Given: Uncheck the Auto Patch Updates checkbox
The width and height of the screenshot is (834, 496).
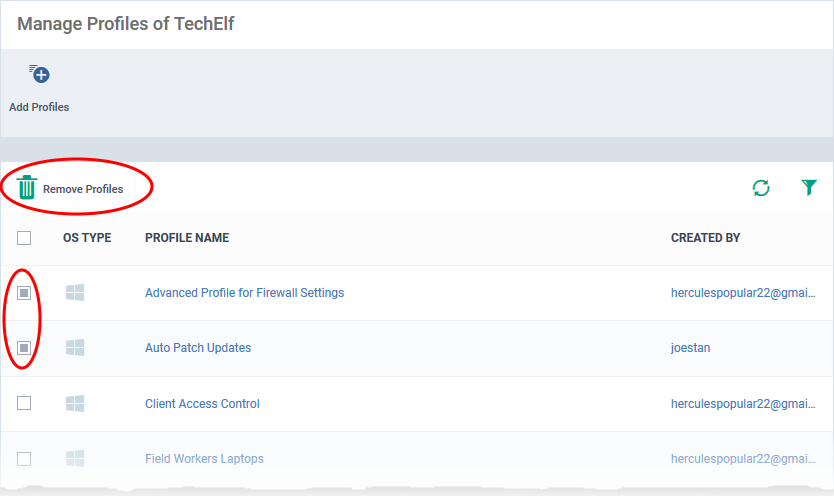Looking at the screenshot, I should (24, 348).
